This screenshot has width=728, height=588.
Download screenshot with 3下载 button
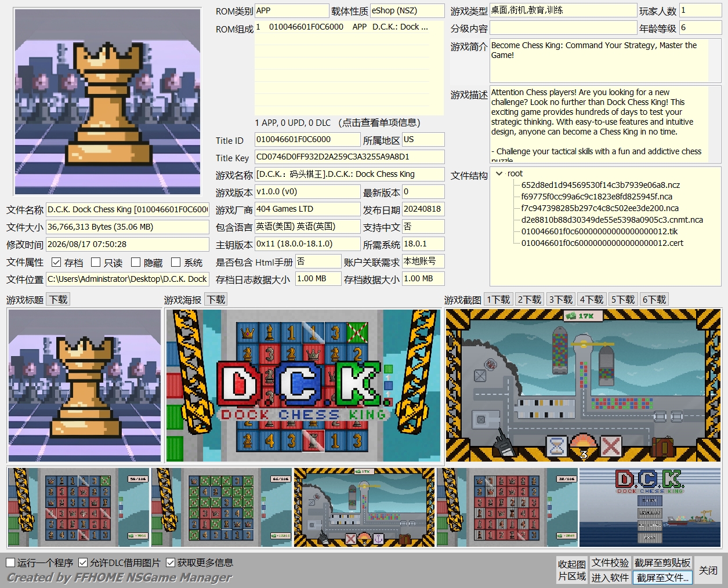point(561,299)
